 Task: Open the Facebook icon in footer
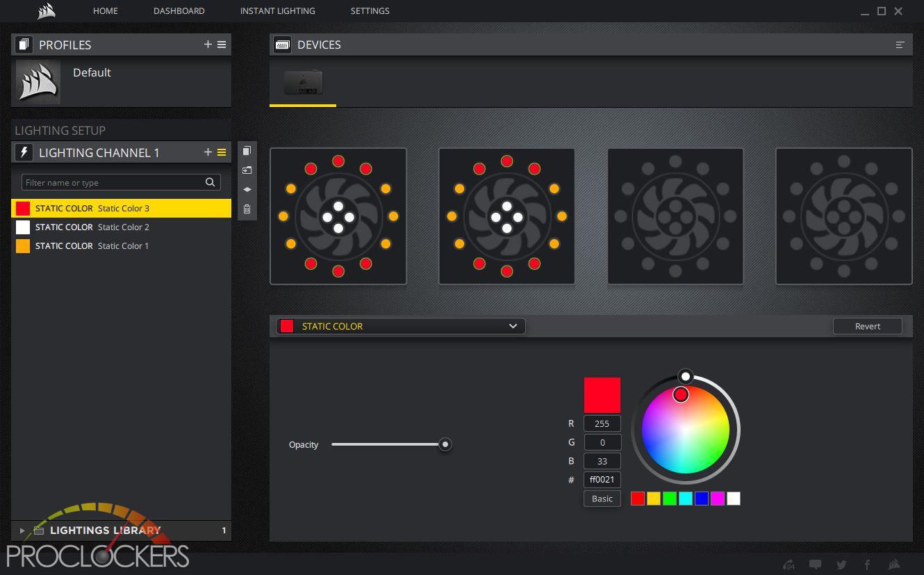(x=867, y=565)
